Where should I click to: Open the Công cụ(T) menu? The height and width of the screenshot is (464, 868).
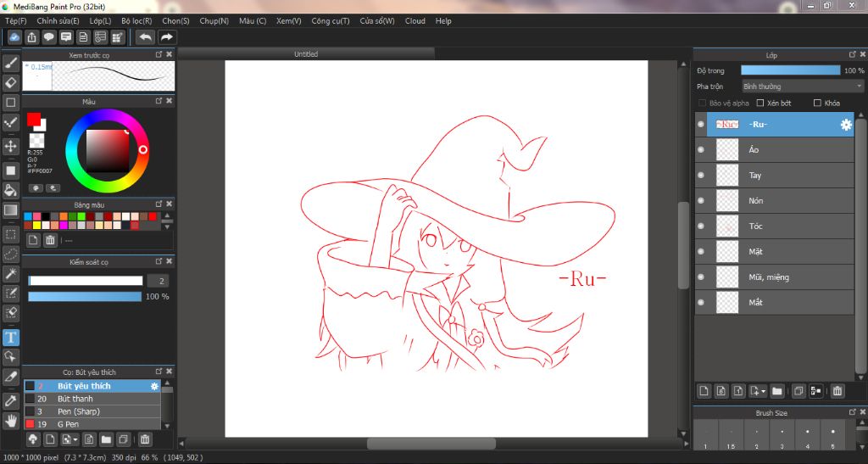[331, 20]
